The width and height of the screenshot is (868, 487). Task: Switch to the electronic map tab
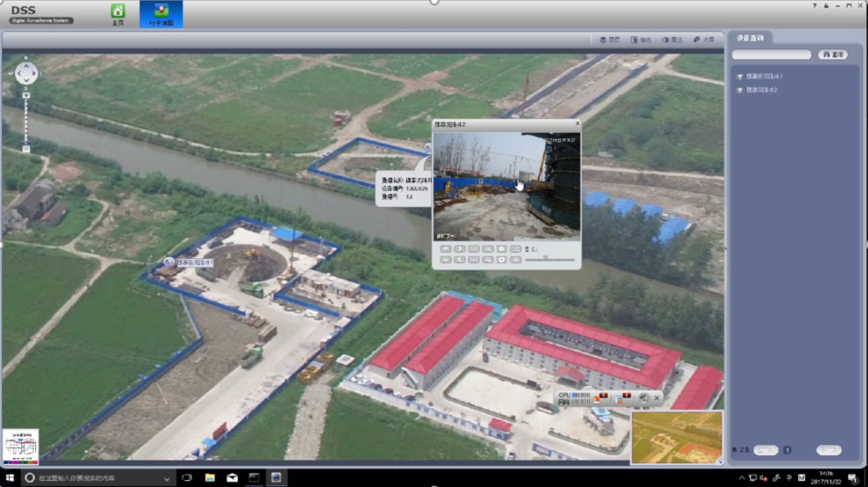coord(161,15)
